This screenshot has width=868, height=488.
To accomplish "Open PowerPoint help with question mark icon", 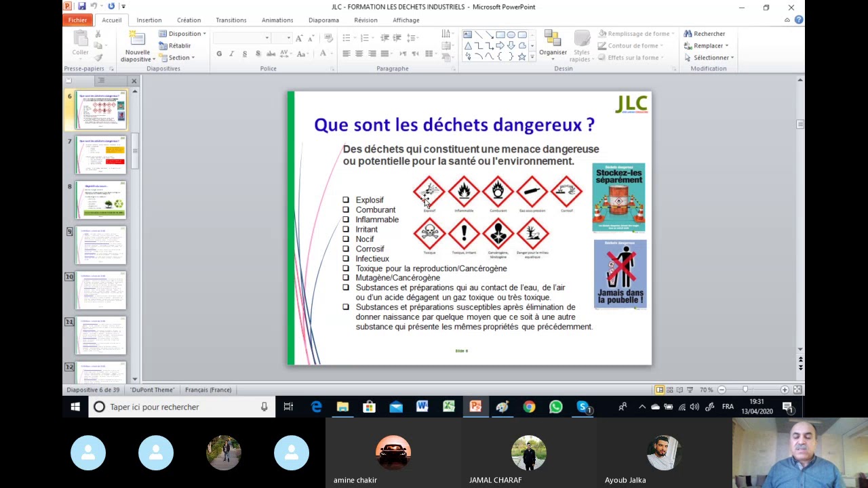I will coord(798,20).
